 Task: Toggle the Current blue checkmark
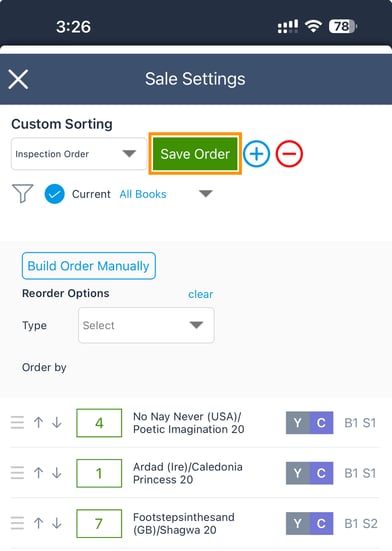coord(54,194)
